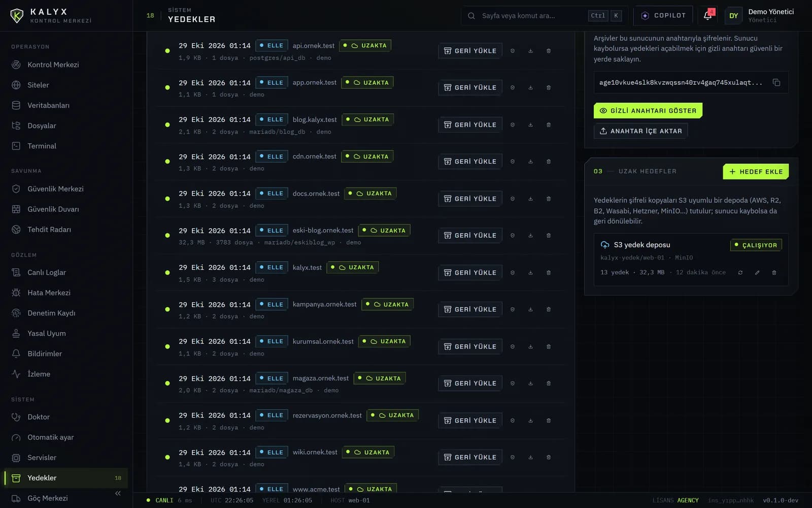Go to Denetim Kaydı
The image size is (812, 508).
pyautogui.click(x=66, y=313)
